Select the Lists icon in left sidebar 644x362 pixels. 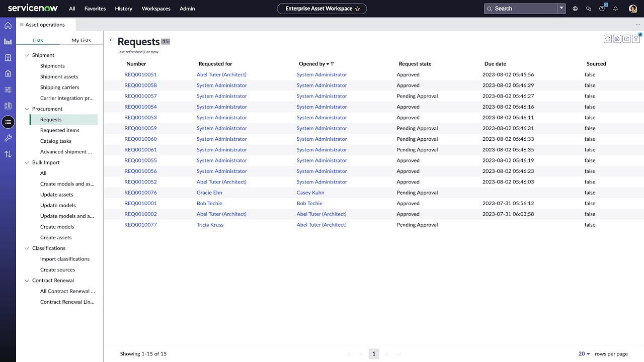point(8,122)
